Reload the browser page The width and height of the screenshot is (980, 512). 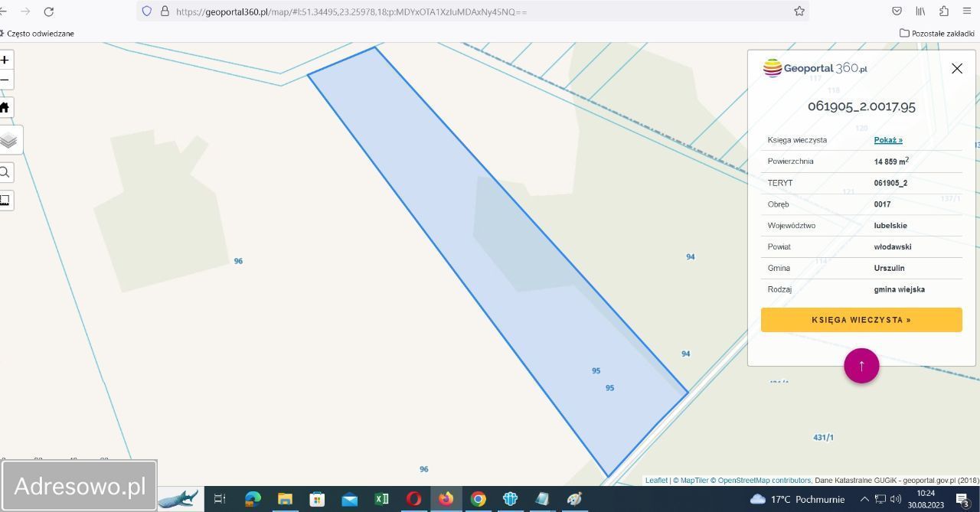[49, 11]
